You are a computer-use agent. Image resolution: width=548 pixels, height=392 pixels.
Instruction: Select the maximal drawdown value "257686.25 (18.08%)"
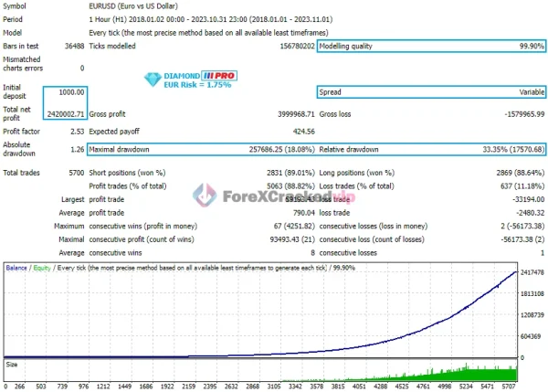[281, 150]
